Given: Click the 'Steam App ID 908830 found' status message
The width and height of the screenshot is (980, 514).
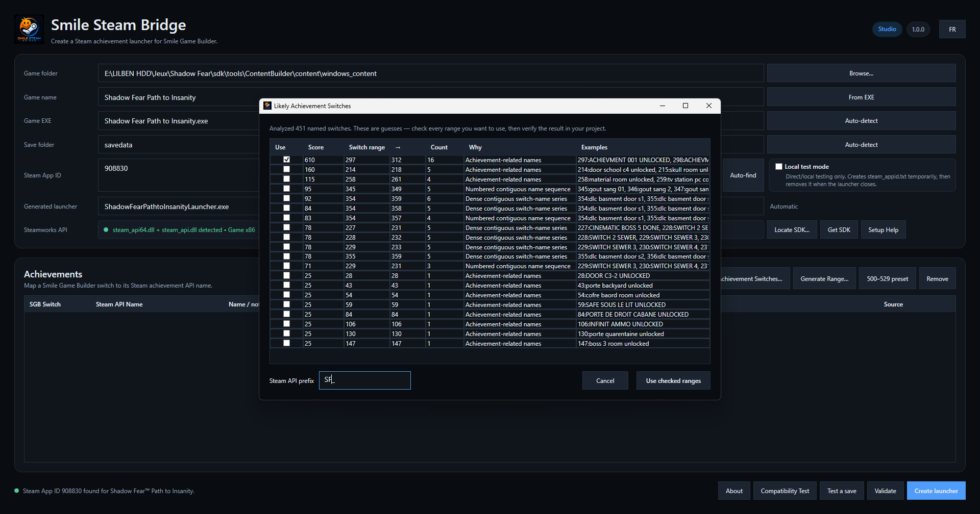Looking at the screenshot, I should pyautogui.click(x=108, y=491).
